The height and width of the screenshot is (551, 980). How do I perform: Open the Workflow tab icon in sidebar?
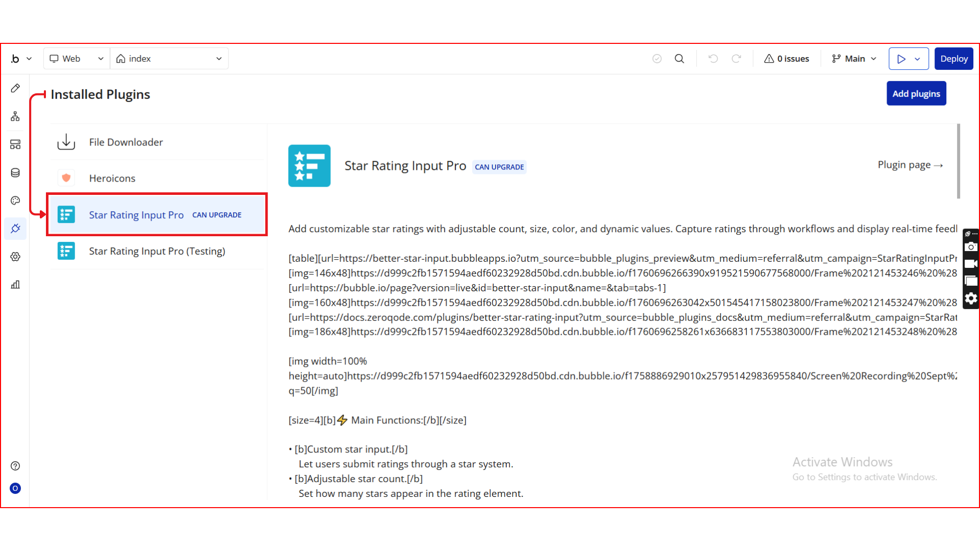(x=15, y=116)
